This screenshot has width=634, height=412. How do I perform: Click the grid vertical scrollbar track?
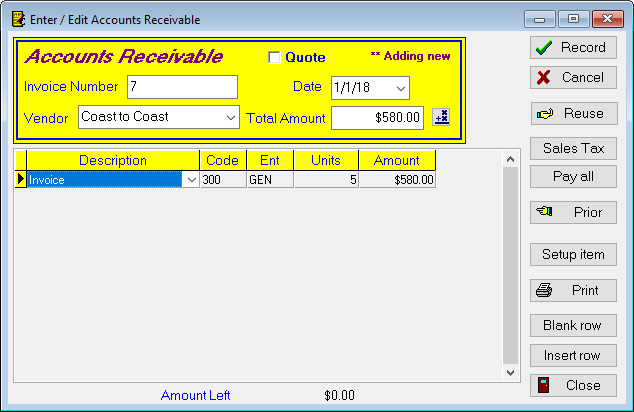510,266
